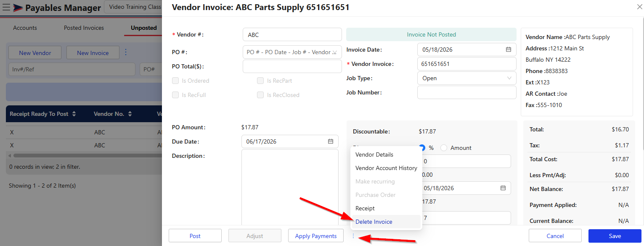Viewport: 644px width, 246px height.
Task: Open Due Date calendar picker
Action: click(331, 141)
